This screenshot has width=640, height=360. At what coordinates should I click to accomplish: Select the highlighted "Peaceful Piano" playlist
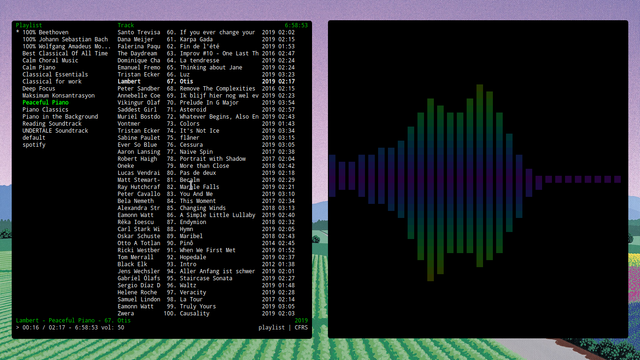tap(45, 102)
